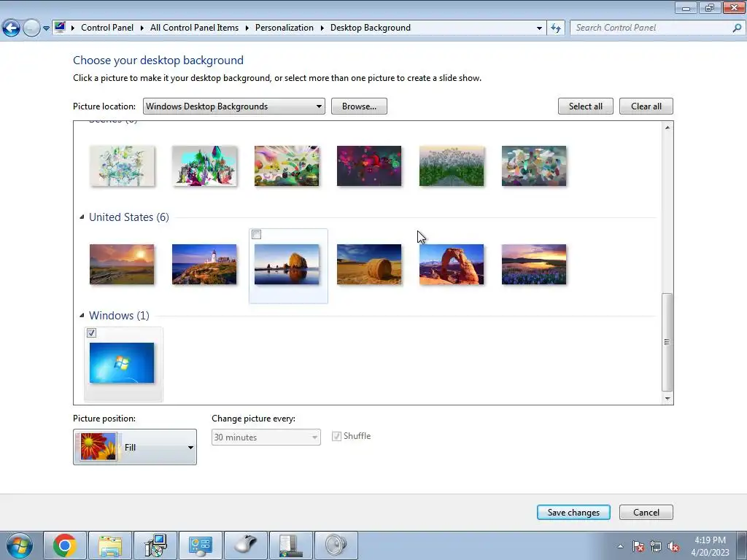The image size is (747, 560).
Task: Check the box on sea rock wallpaper
Action: coord(256,234)
